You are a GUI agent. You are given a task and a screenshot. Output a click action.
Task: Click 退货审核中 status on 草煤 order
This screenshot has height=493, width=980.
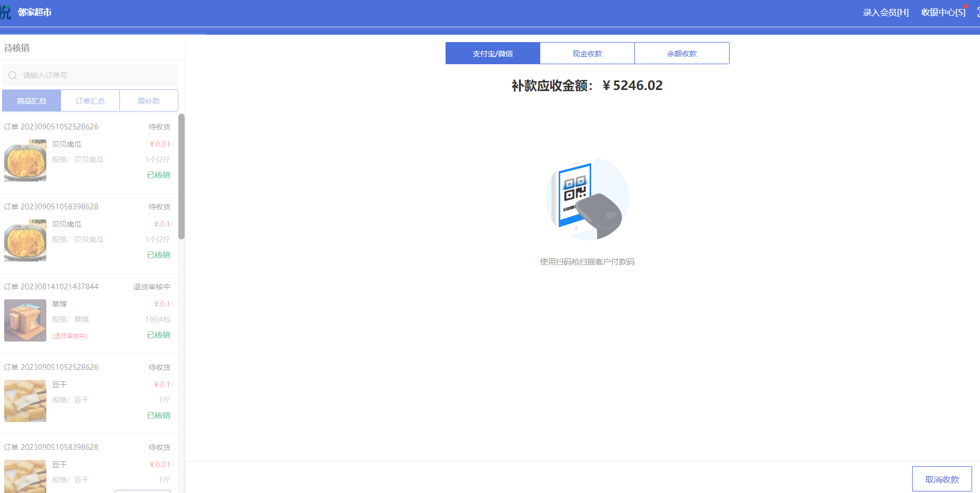(x=152, y=287)
